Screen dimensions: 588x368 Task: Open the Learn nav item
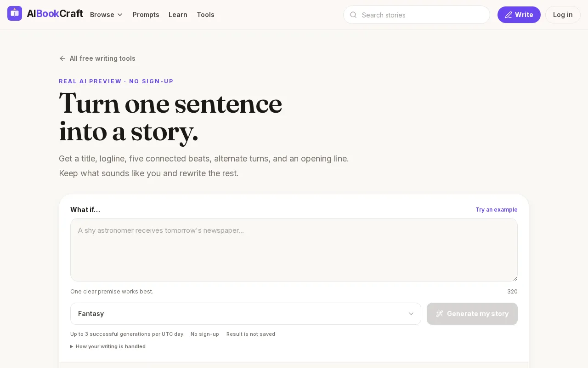pos(178,15)
